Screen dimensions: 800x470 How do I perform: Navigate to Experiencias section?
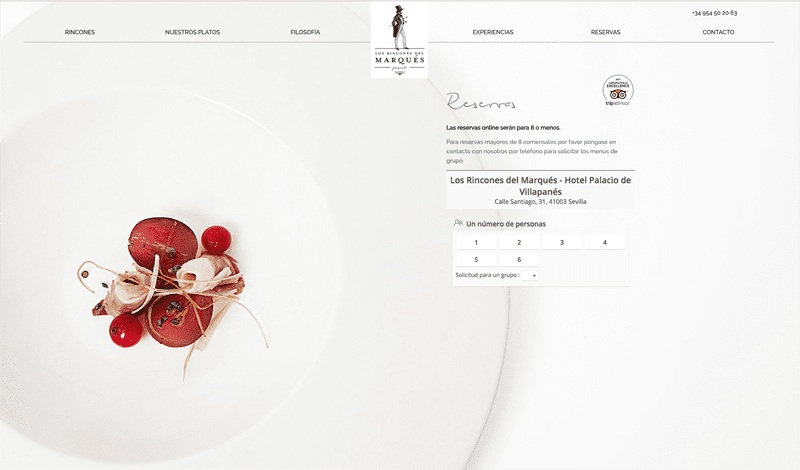tap(493, 32)
